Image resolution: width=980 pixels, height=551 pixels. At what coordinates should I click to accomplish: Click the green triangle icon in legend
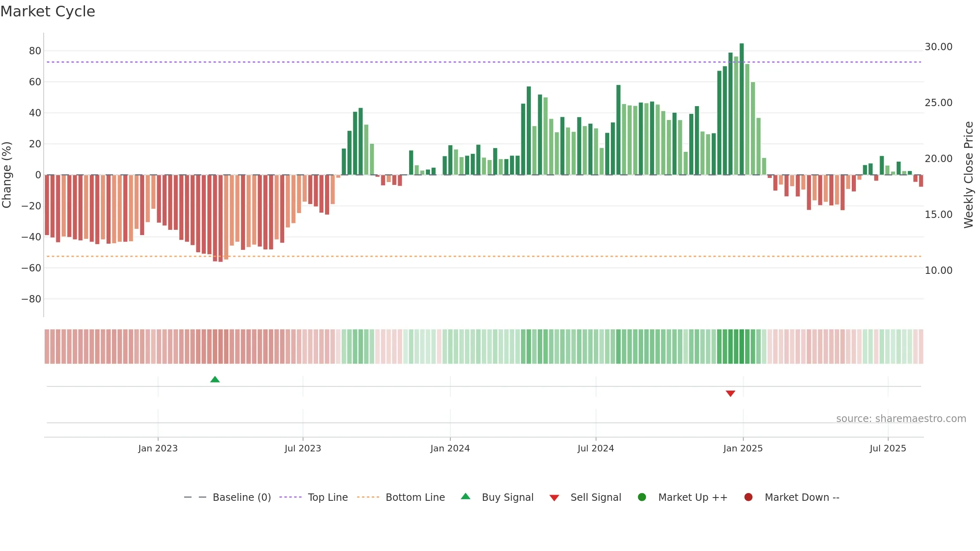465,496
